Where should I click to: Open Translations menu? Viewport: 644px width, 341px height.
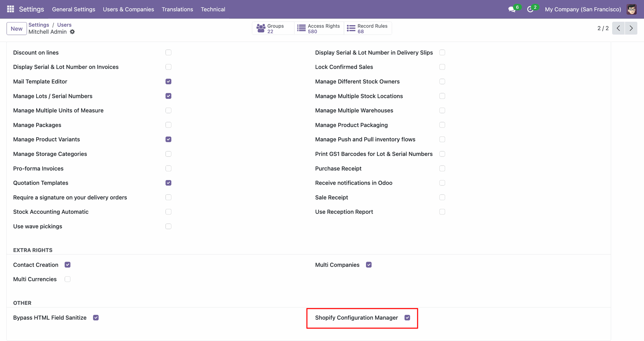(x=177, y=9)
